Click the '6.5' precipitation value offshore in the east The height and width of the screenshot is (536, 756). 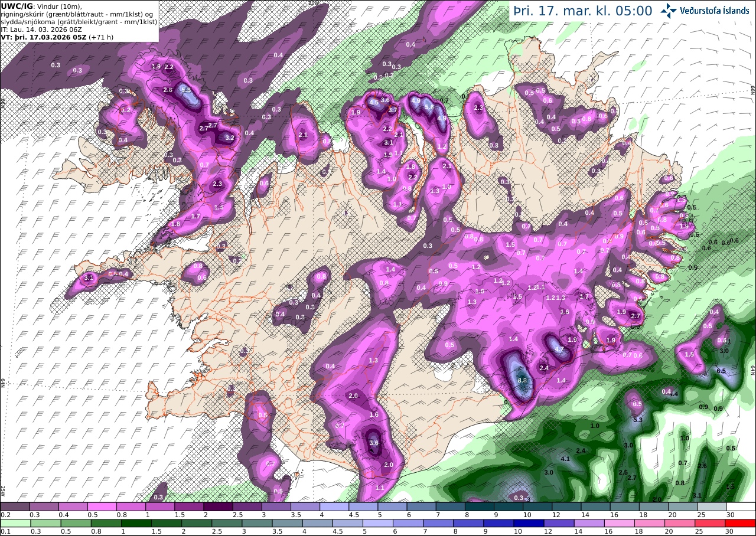(x=721, y=371)
